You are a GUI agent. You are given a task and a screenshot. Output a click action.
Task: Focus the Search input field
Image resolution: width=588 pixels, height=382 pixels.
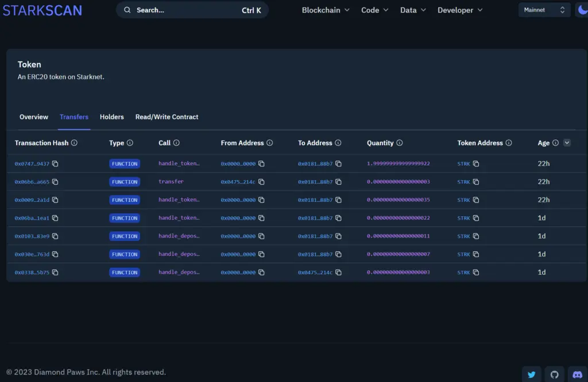click(184, 10)
